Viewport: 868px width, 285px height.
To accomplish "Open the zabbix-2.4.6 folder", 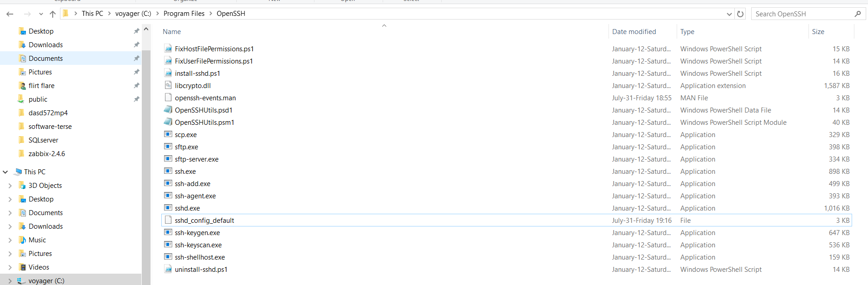I will (46, 154).
